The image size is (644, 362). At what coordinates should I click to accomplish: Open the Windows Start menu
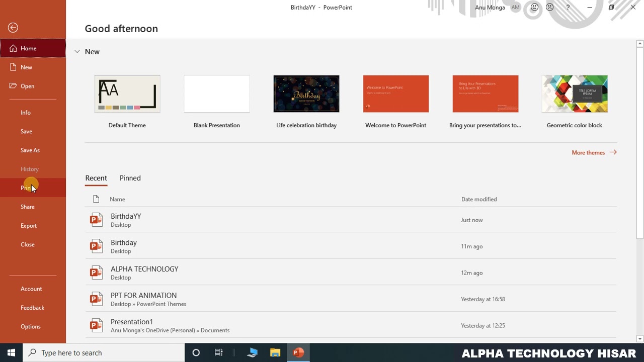(11, 352)
